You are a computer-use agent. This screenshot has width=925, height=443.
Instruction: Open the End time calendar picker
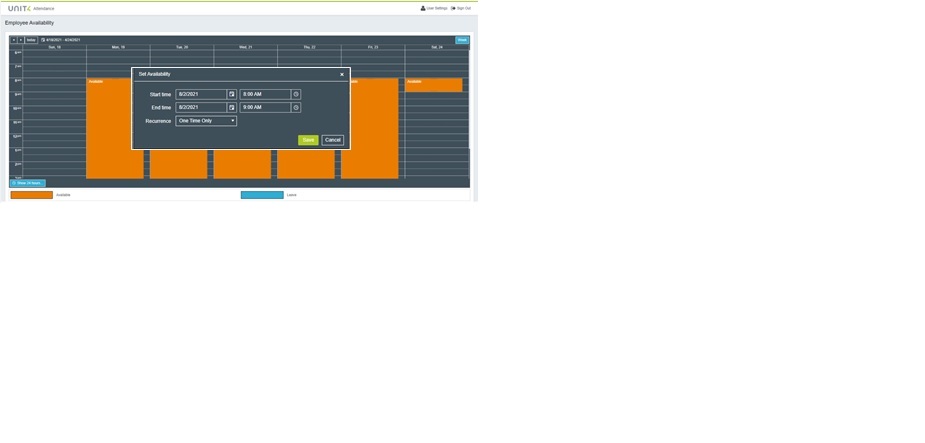click(232, 107)
